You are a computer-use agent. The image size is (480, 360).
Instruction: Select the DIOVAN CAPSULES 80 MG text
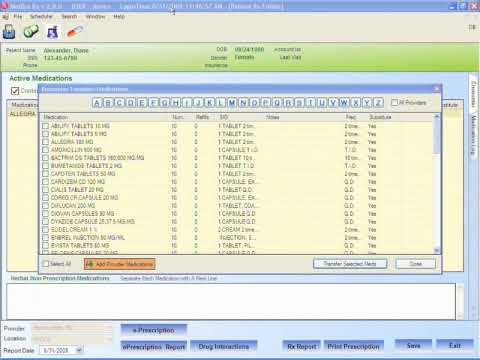pos(82,214)
